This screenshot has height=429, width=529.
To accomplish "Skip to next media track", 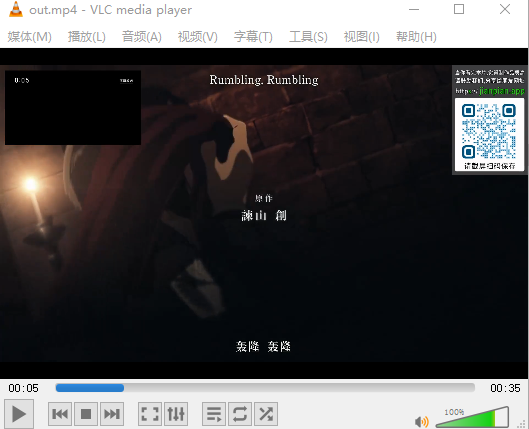I will pos(112,414).
